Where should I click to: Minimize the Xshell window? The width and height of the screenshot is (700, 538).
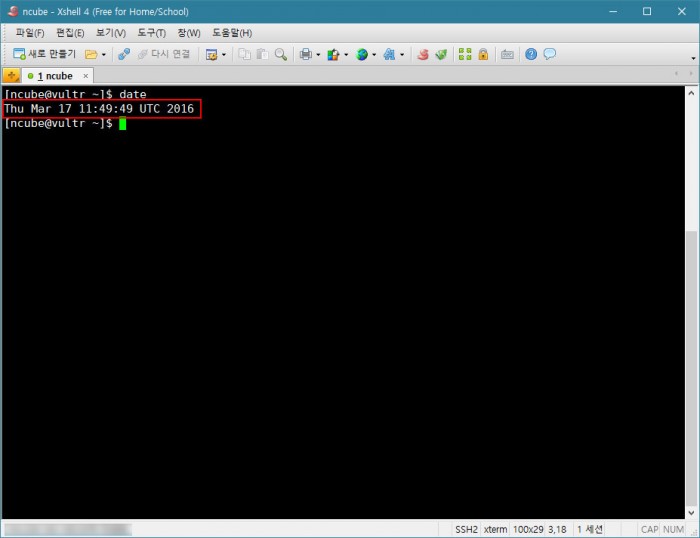click(x=613, y=11)
